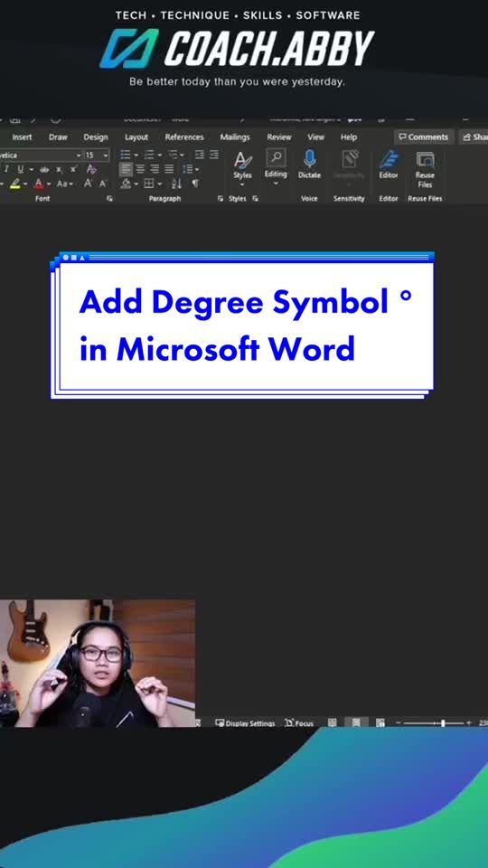Open the Mailings tab
This screenshot has height=868, width=488.
(x=235, y=137)
